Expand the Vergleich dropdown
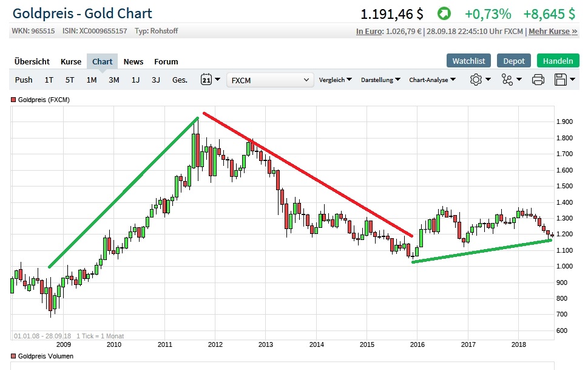Screen dimensions: 588x370 (x=335, y=80)
